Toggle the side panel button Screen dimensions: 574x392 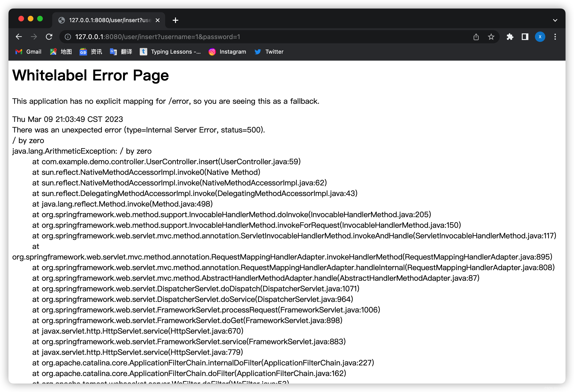pyautogui.click(x=525, y=37)
